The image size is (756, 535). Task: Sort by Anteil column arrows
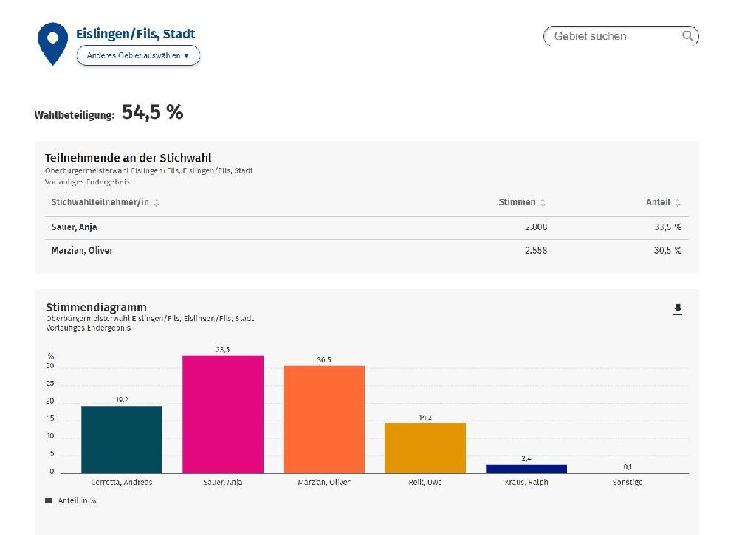click(678, 203)
